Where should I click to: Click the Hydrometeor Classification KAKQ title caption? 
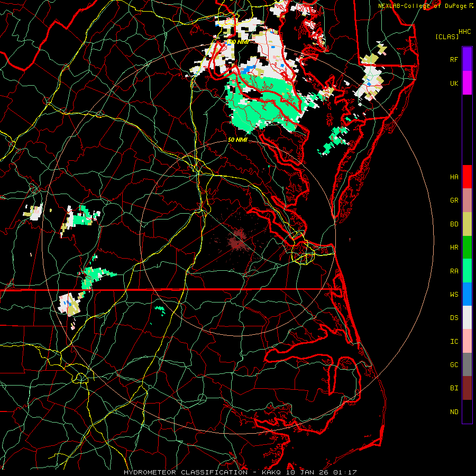tap(240, 472)
